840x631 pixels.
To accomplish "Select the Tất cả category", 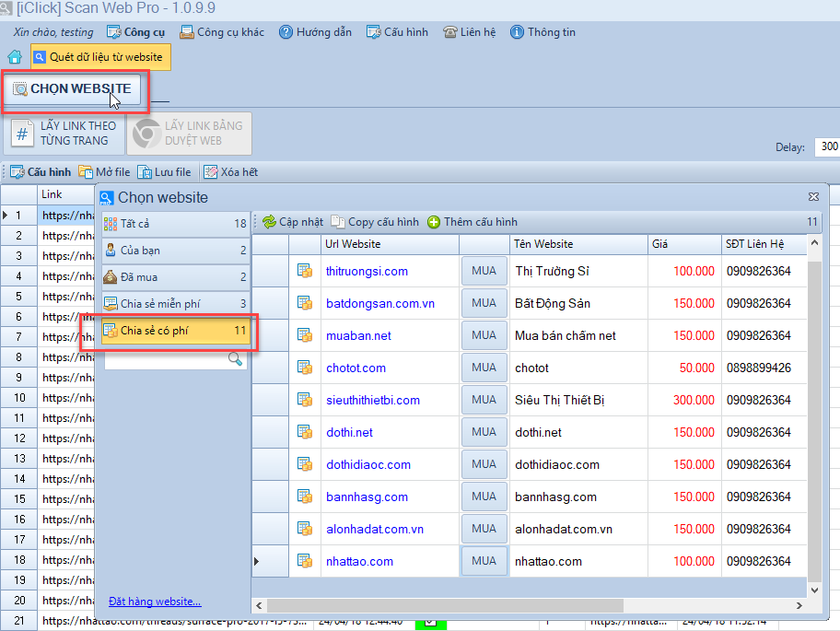I will tap(175, 223).
